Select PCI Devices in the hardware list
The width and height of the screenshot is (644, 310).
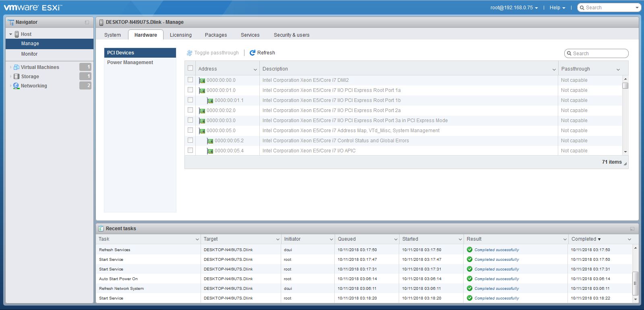[x=140, y=53]
